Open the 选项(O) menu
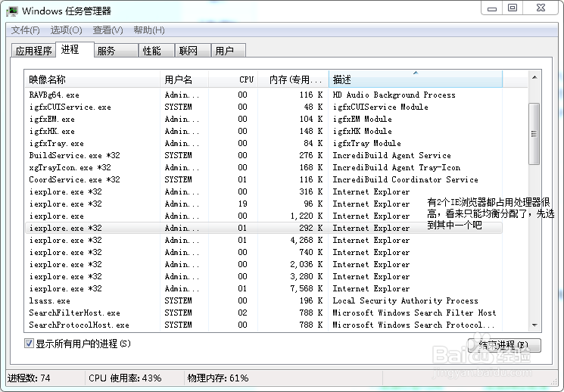This screenshot has width=564, height=392. (x=66, y=30)
